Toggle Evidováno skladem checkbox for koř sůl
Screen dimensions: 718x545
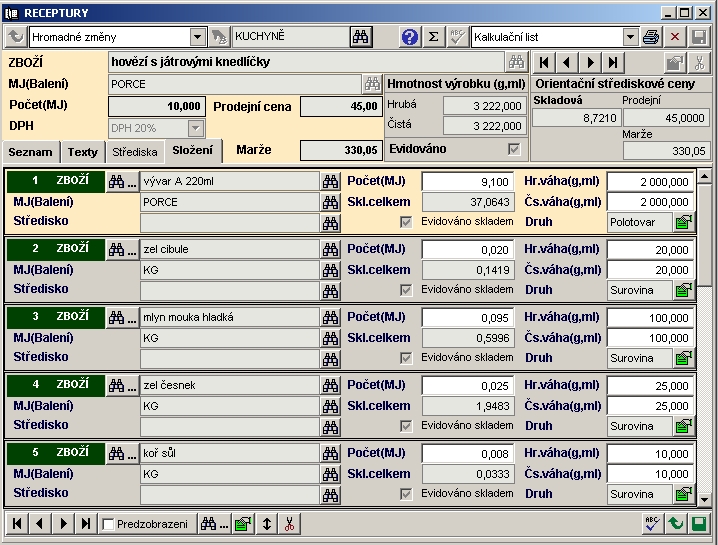pyautogui.click(x=405, y=494)
